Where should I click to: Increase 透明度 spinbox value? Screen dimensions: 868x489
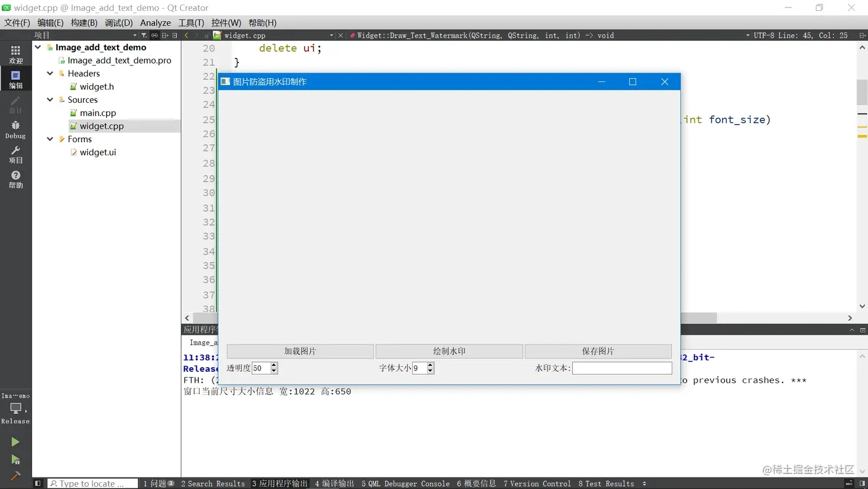coord(274,365)
